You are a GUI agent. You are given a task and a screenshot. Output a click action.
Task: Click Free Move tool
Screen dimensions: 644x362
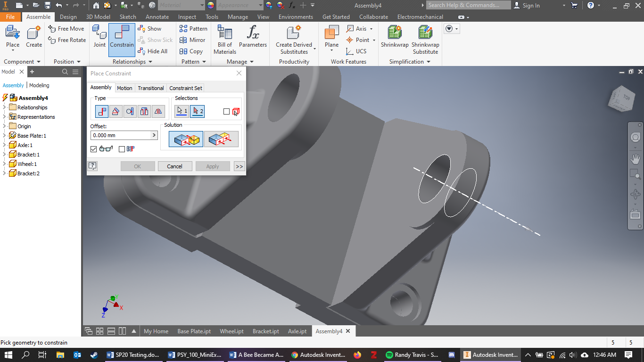pos(66,29)
